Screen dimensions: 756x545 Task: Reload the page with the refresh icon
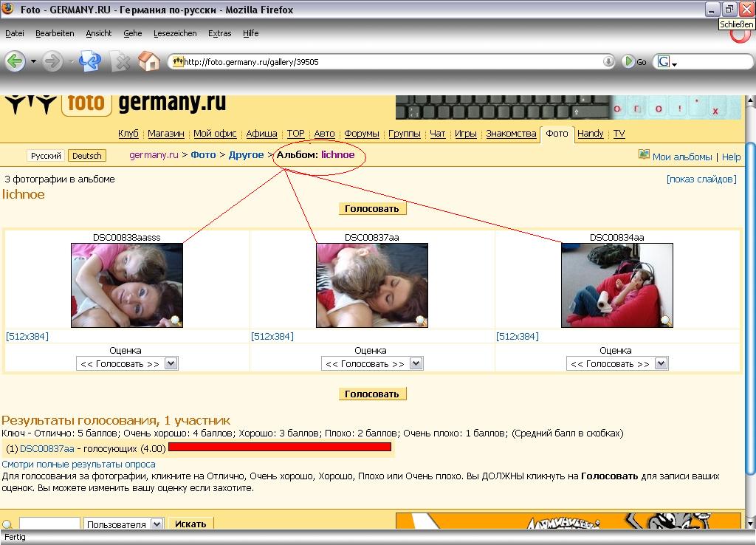point(89,61)
